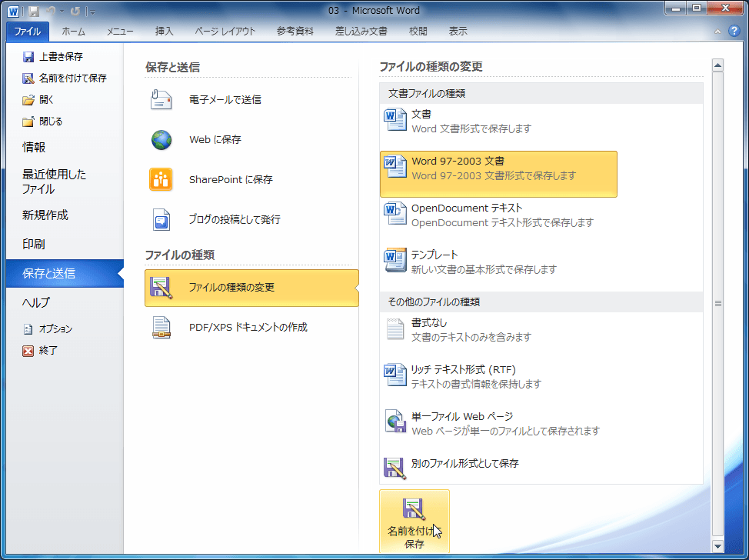This screenshot has height=560, width=749.
Task: Click the floppy disk icon beside 上書き保存
Action: pos(28,57)
